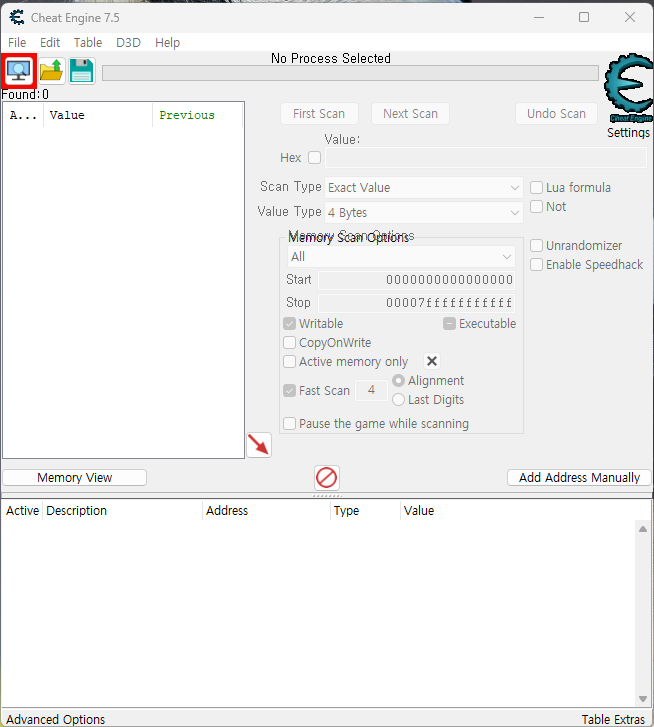This screenshot has height=727, width=654.
Task: Click the Next Scan button
Action: 410,114
